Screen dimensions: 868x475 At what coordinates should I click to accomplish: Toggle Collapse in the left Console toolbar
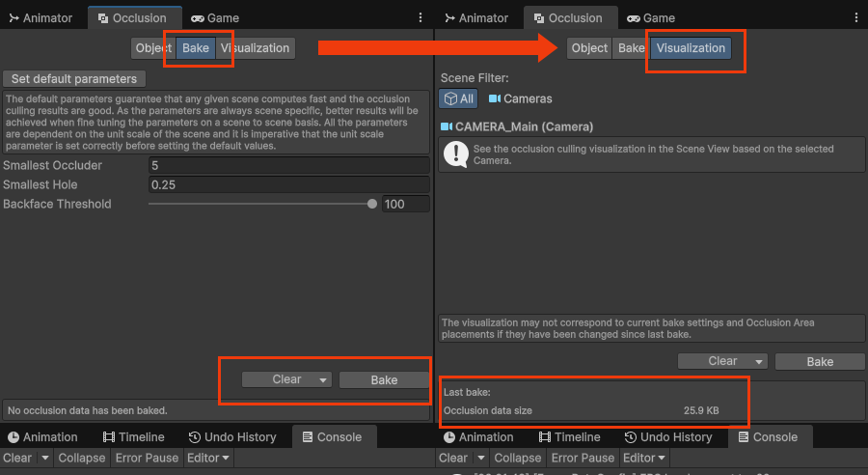[81, 458]
